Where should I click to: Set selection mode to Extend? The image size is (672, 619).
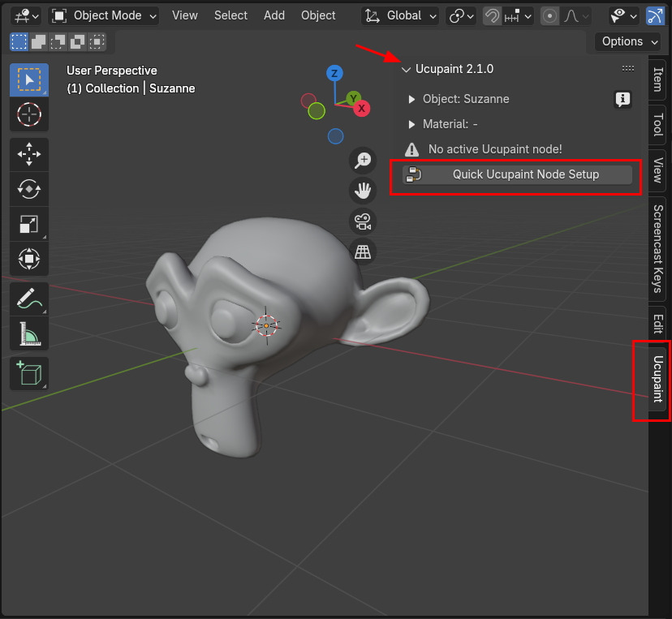click(39, 41)
